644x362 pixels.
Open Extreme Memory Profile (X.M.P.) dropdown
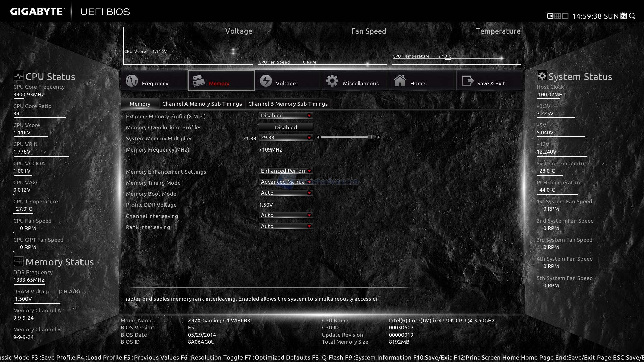point(286,116)
